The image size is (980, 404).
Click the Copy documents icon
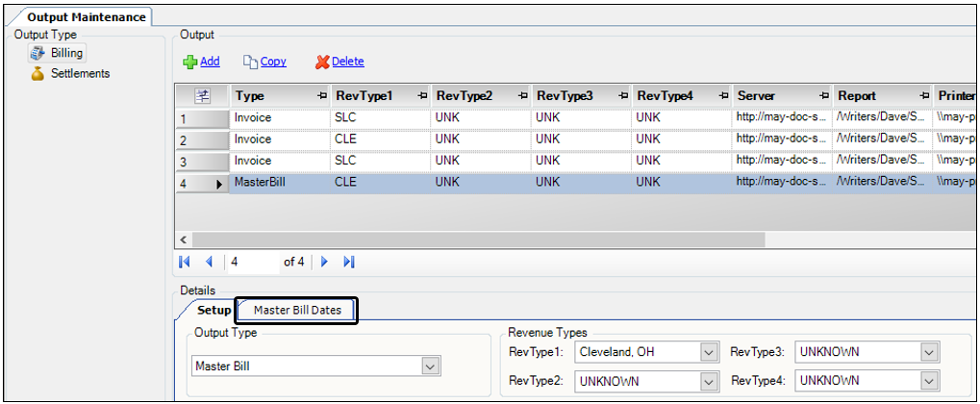point(250,62)
